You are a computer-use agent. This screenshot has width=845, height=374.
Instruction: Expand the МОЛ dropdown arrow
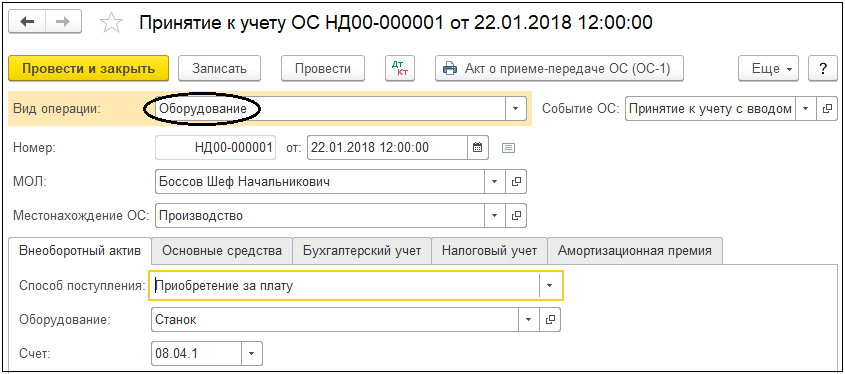point(495,182)
